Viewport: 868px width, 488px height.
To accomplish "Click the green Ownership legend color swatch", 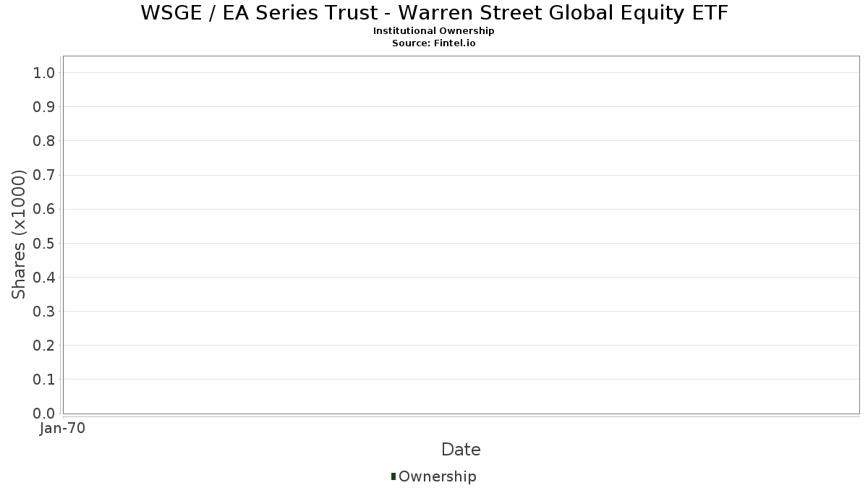I will click(x=393, y=476).
